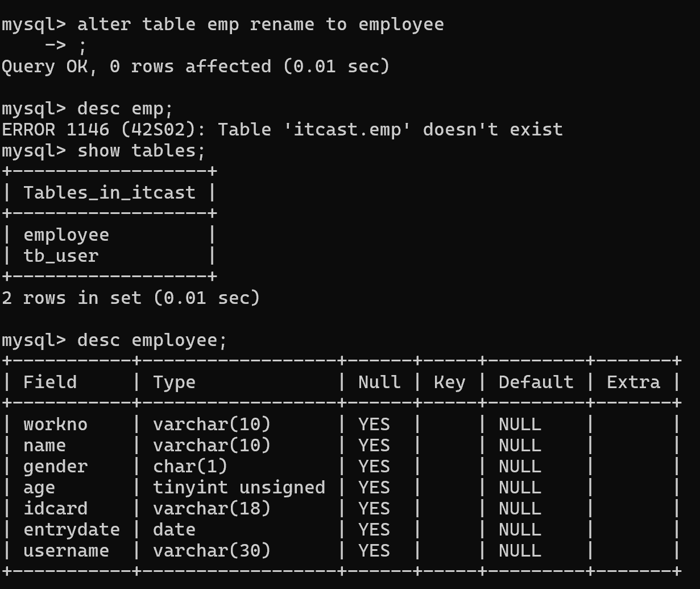Click the 'Extra' column header
The height and width of the screenshot is (589, 700).
[x=633, y=382]
